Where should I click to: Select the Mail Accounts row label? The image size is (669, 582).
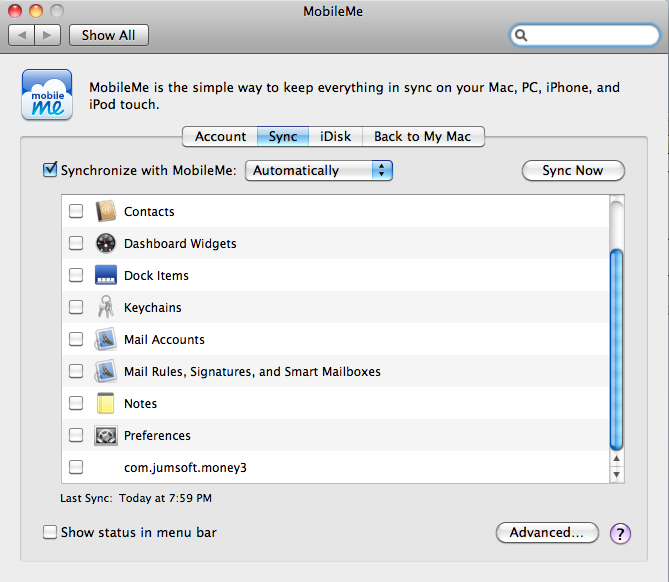pyautogui.click(x=164, y=340)
